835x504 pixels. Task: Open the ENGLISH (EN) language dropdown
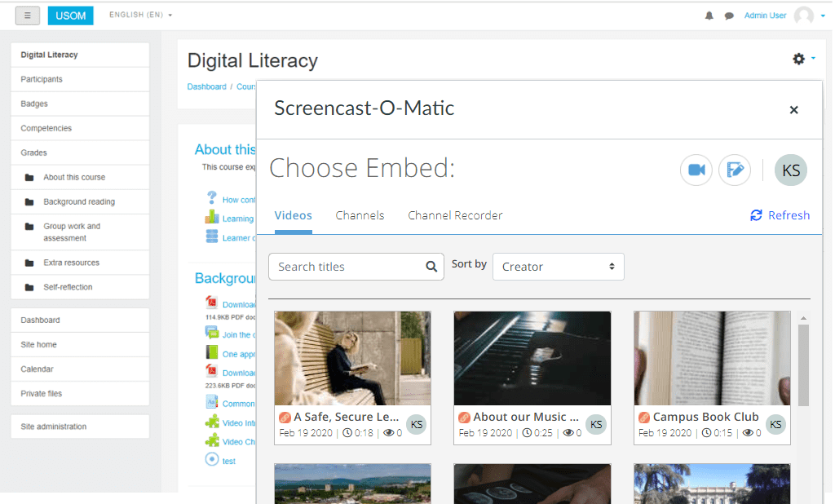click(140, 15)
